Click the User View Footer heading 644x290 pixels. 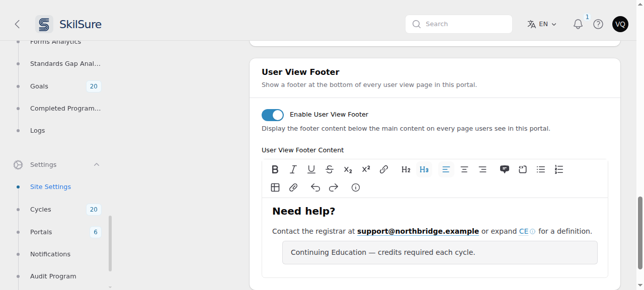pos(300,72)
